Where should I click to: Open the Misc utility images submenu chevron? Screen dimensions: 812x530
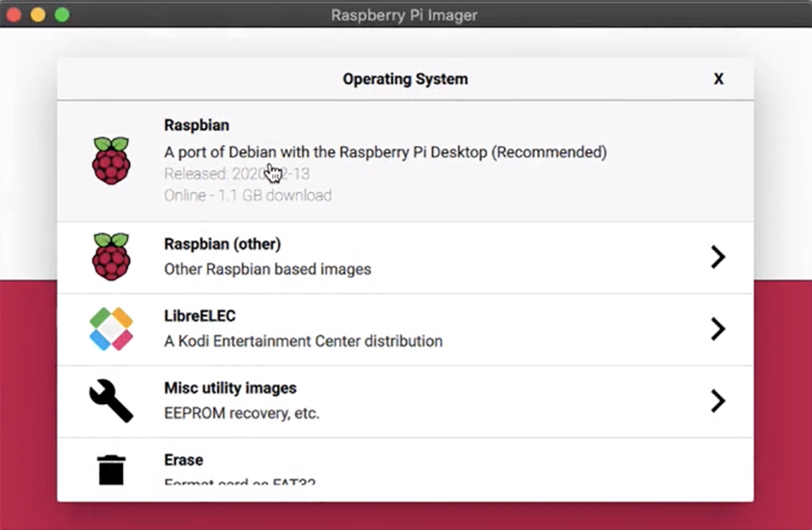(x=719, y=401)
